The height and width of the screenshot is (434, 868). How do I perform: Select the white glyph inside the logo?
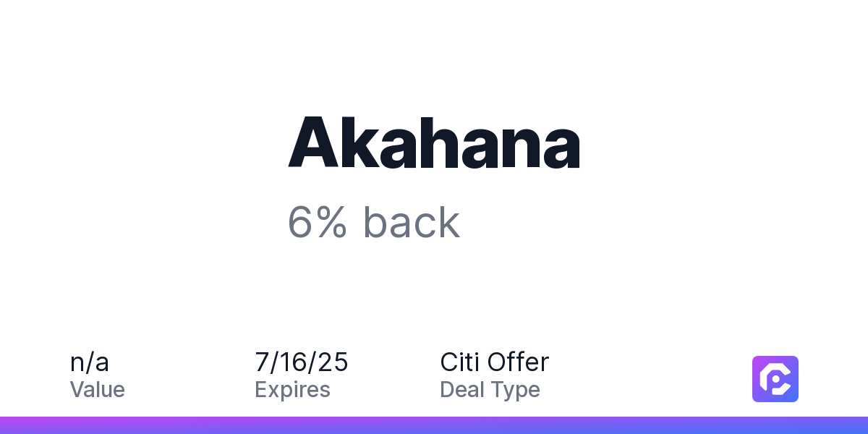coord(775,379)
